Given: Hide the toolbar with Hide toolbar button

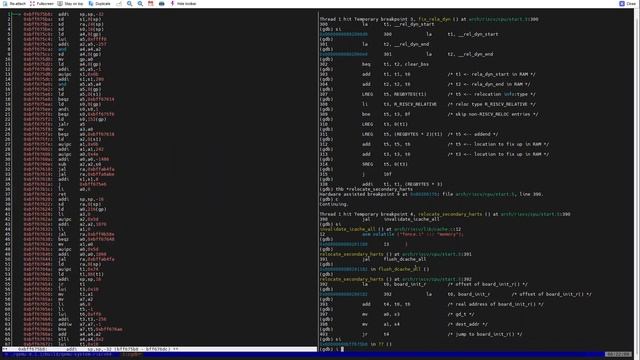Looking at the screenshot, I should click(x=183, y=3).
